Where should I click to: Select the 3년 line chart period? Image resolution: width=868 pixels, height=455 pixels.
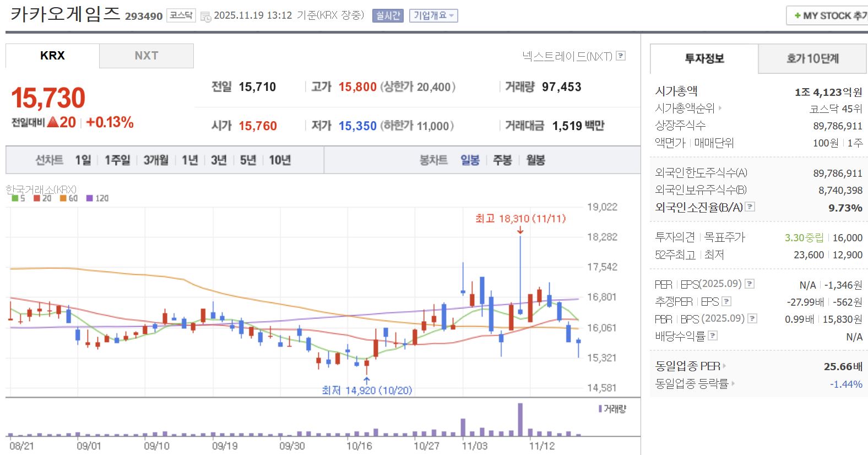219,160
